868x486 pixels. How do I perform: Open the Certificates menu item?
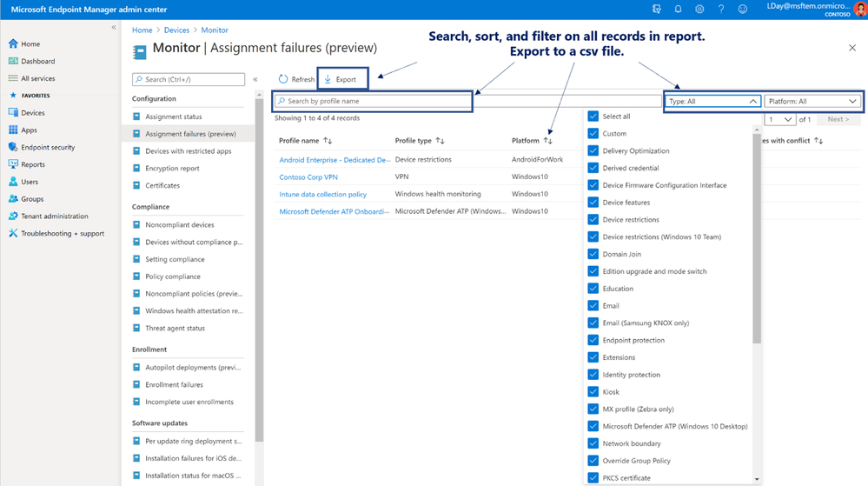coord(162,185)
